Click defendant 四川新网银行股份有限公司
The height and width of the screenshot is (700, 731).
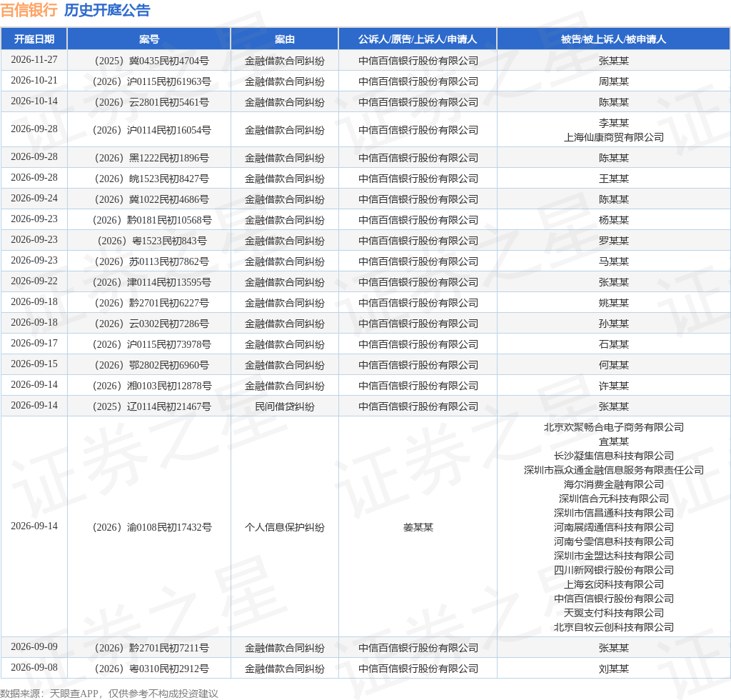click(x=613, y=570)
